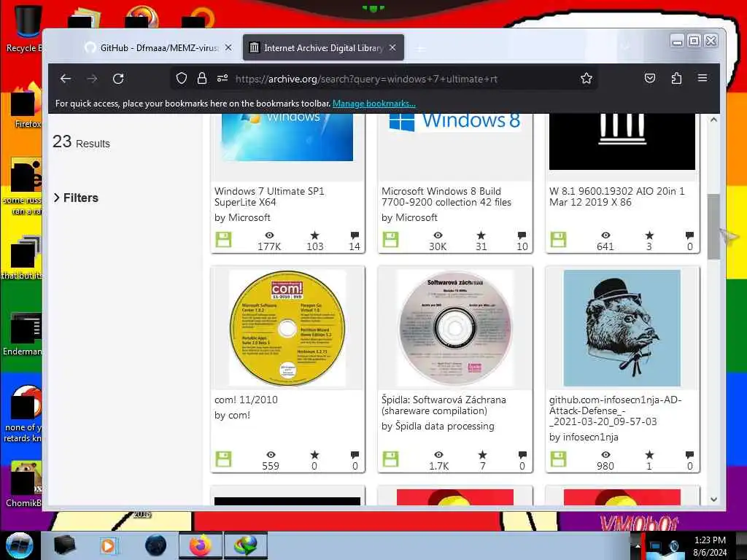The width and height of the screenshot is (747, 560).
Task: Select the Internet Archive: Digital Library tab
Action: click(x=323, y=47)
